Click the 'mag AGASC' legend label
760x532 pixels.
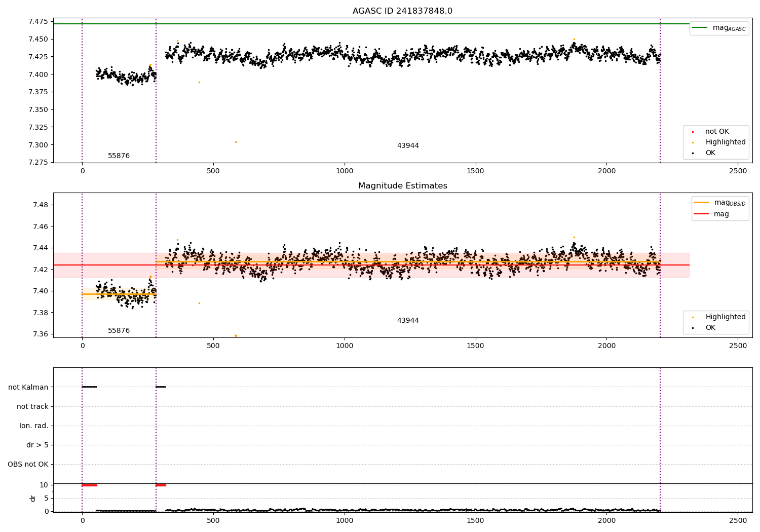[x=729, y=28]
